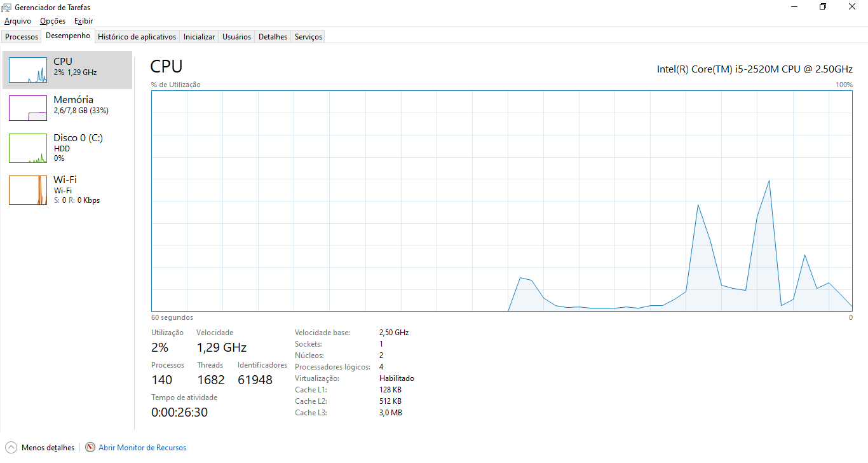Click the processor name Intel Core i5-2520M
The height and width of the screenshot is (463, 868).
(x=755, y=69)
